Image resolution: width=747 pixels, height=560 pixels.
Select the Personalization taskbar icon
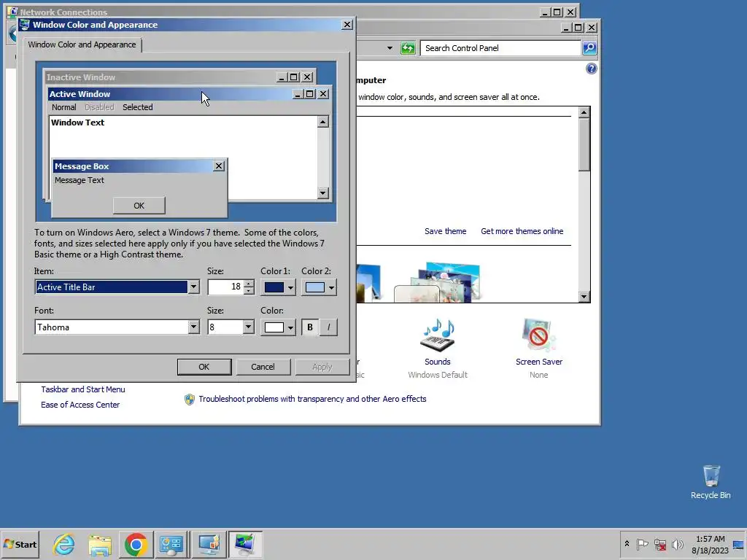[x=245, y=544]
